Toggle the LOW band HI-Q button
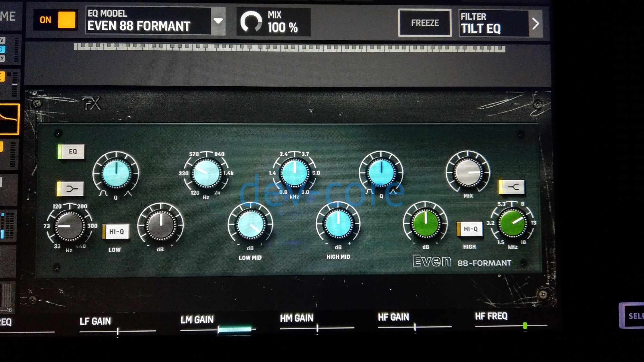644x362 pixels. 116,232
